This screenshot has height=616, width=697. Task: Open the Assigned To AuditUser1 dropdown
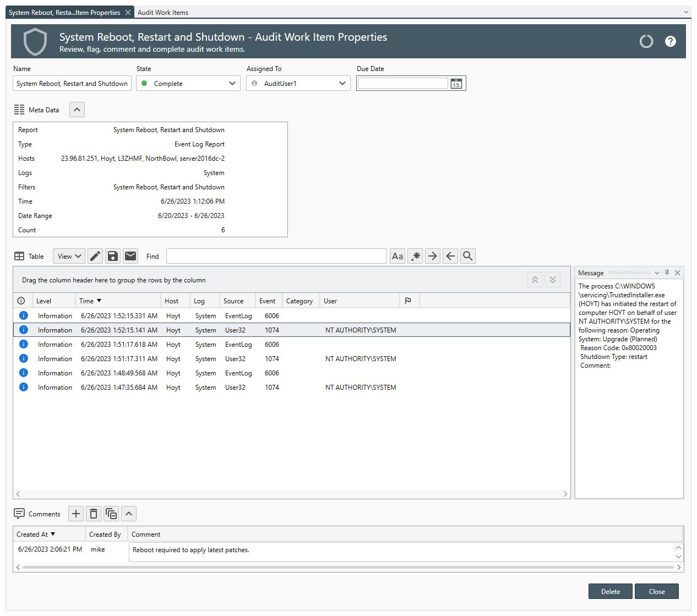point(298,84)
